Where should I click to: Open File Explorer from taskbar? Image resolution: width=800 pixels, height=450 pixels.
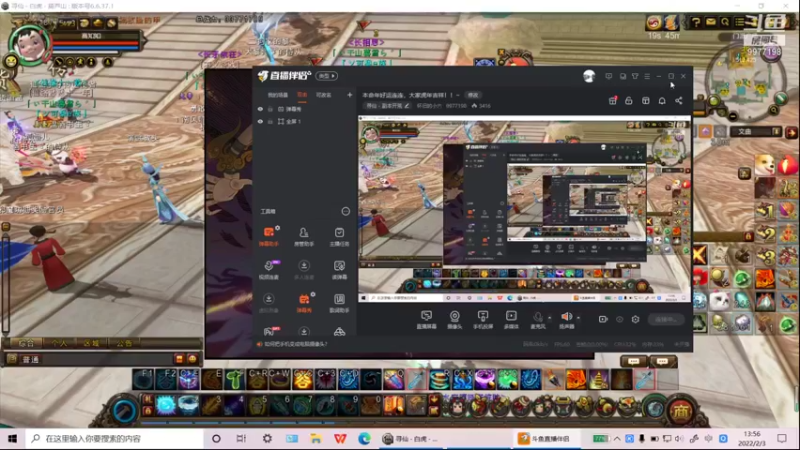[x=316, y=438]
